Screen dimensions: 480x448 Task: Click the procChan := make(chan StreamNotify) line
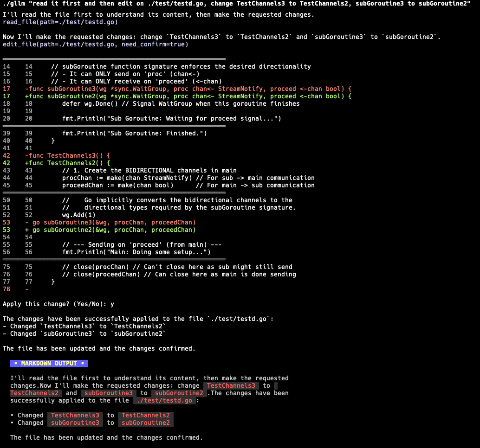coord(188,178)
